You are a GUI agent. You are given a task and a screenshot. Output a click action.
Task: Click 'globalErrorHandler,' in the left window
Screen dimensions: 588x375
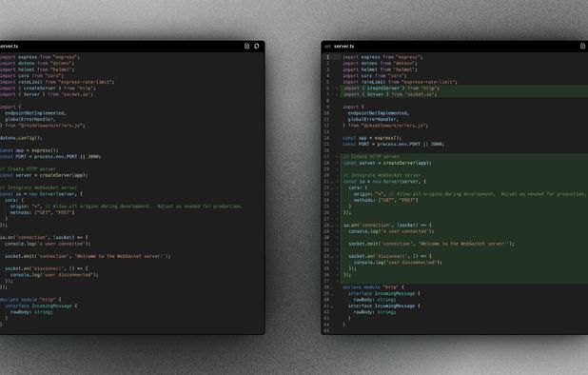[30, 119]
